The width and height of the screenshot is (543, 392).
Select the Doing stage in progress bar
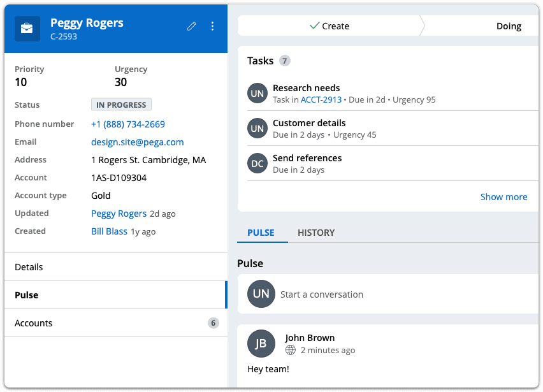pos(509,26)
